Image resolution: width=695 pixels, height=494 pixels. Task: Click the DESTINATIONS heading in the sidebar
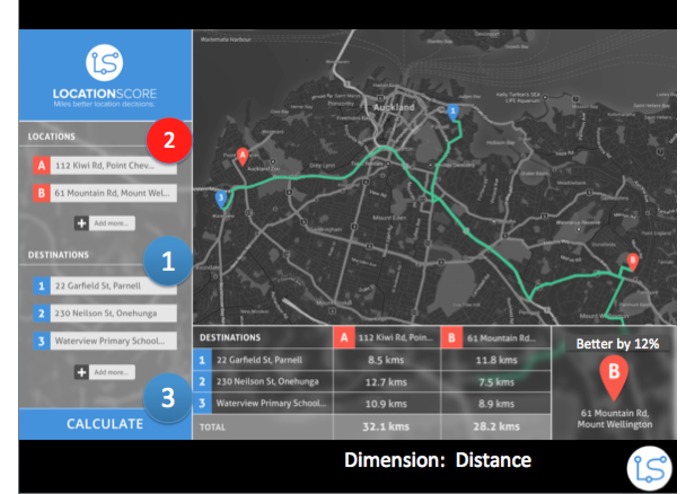[x=58, y=255]
